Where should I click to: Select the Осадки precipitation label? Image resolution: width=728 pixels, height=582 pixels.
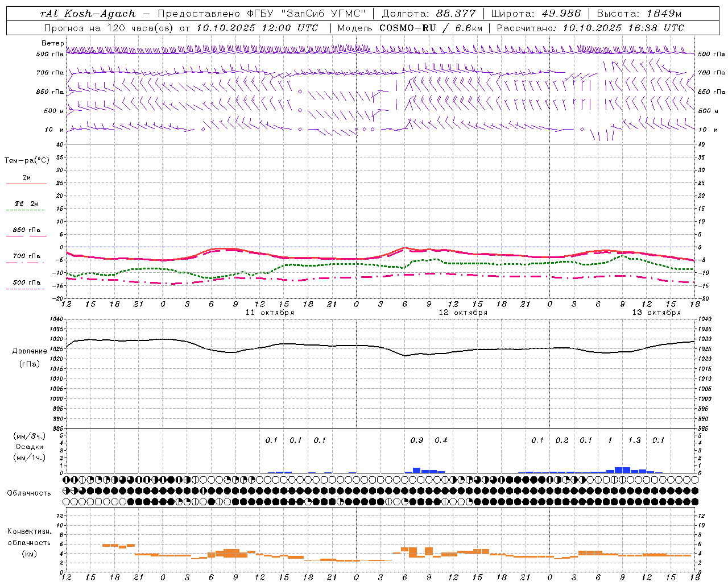(x=30, y=447)
